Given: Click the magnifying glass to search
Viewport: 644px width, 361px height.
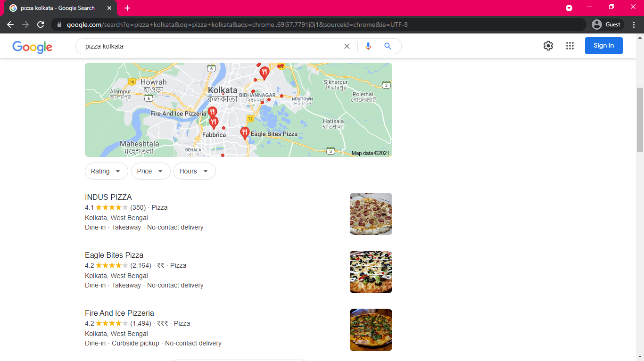Looking at the screenshot, I should pyautogui.click(x=388, y=46).
